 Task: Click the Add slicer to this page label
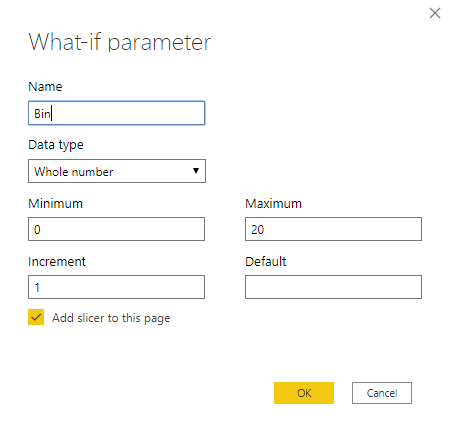coord(111,318)
